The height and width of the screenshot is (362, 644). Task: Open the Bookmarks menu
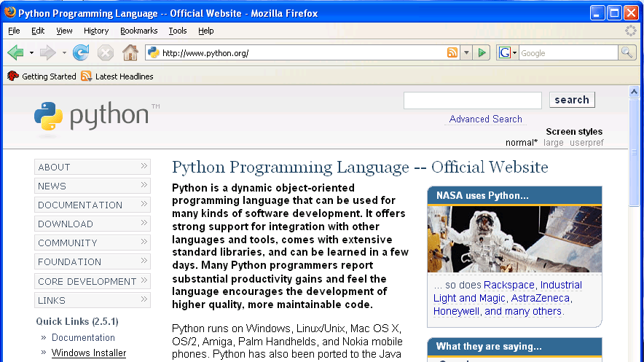point(139,31)
